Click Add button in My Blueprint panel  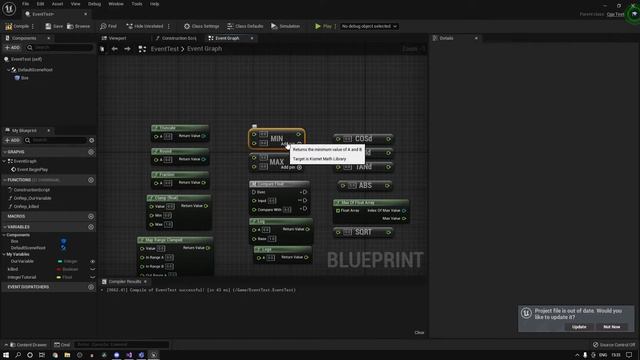[12, 140]
